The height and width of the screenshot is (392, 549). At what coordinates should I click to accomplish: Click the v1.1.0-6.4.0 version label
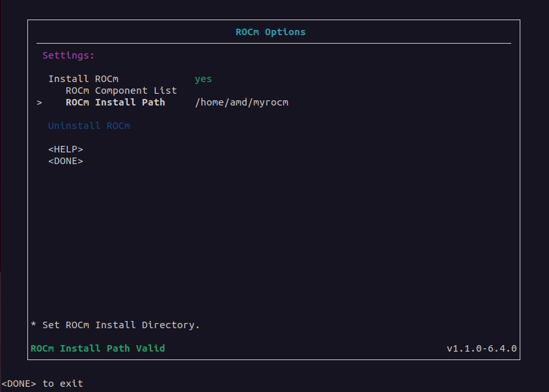[481, 348]
